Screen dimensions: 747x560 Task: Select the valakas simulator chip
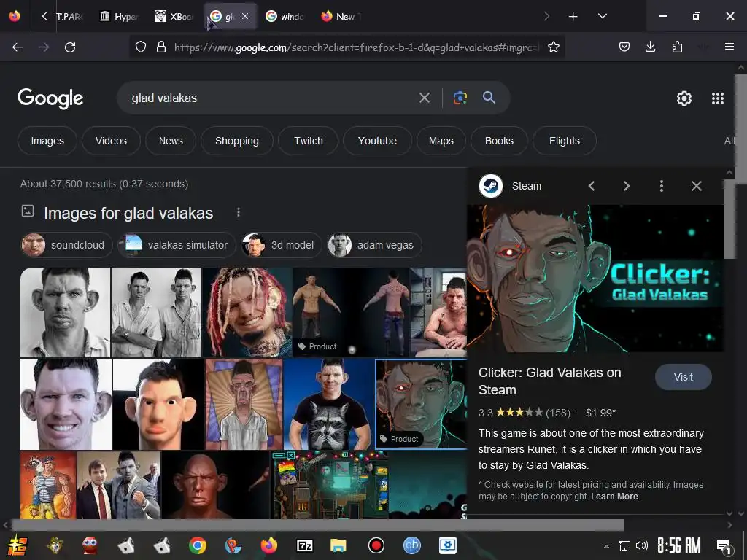click(x=177, y=245)
